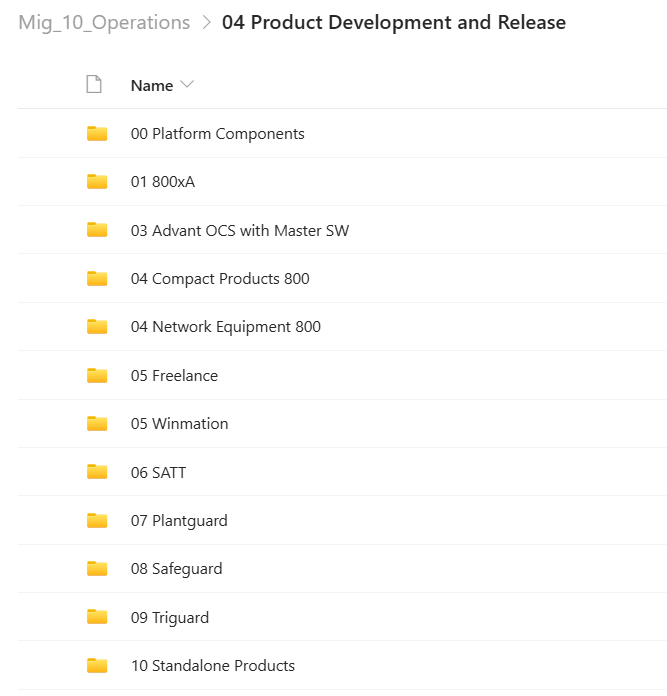This screenshot has height=696, width=667.
Task: Click the 04 Product Development and Release title
Action: pos(394,22)
